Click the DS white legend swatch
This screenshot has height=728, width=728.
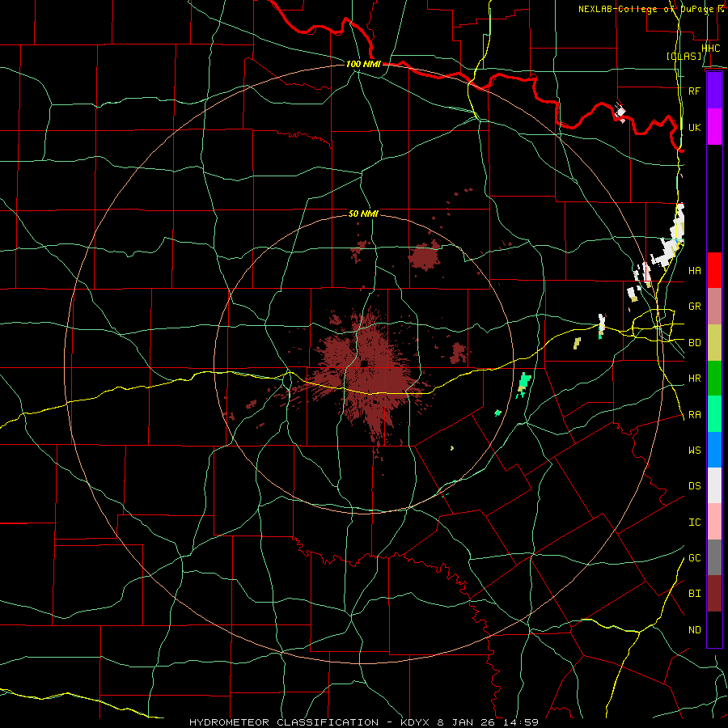click(714, 485)
